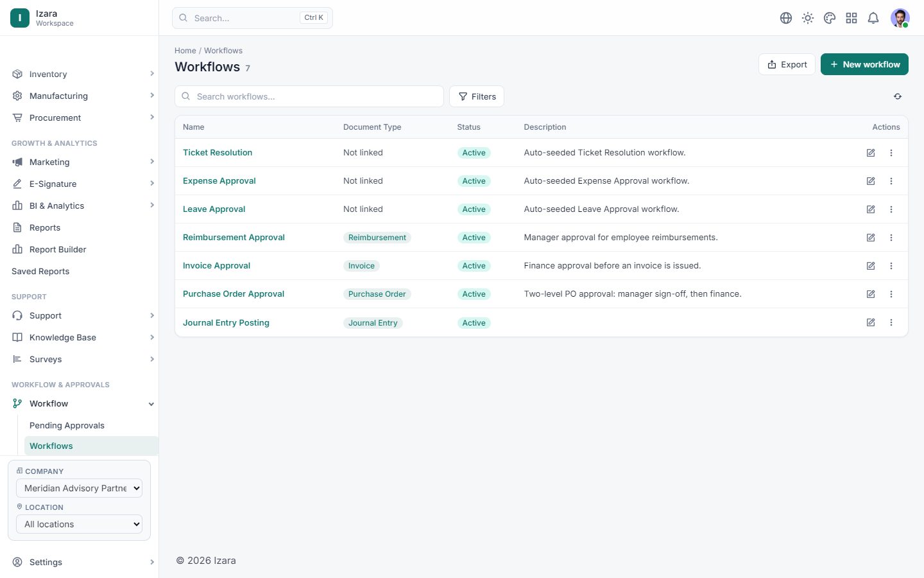The width and height of the screenshot is (924, 578).
Task: Open more actions for Expense Approval
Action: coord(891,181)
